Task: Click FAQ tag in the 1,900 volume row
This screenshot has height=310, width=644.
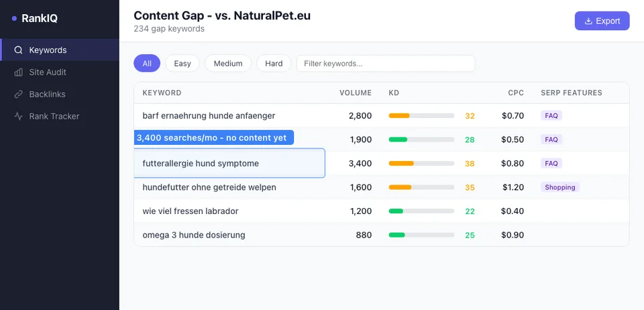Action: [x=551, y=140]
